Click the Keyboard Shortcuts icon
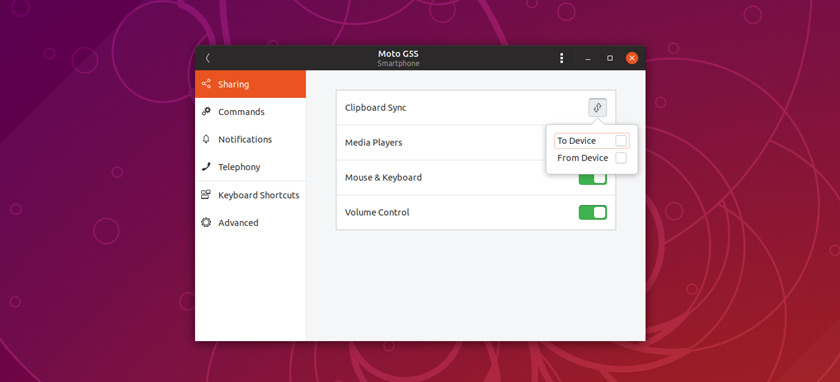Viewport: 840px width, 382px height. coord(206,194)
